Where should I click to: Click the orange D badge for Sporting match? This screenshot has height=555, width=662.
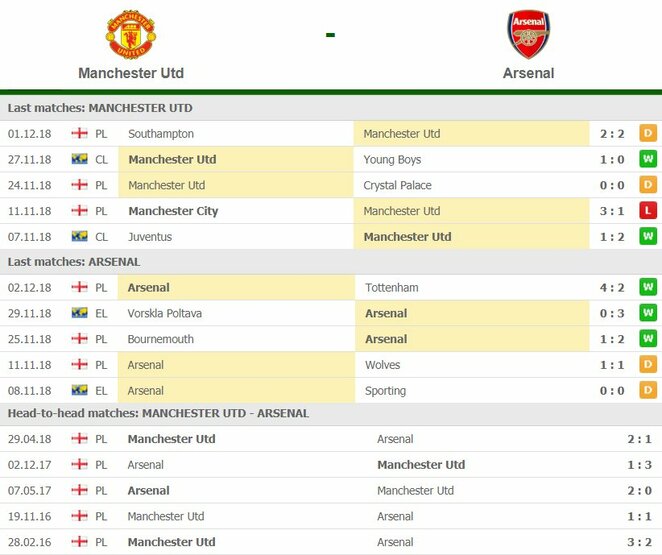pos(647,391)
